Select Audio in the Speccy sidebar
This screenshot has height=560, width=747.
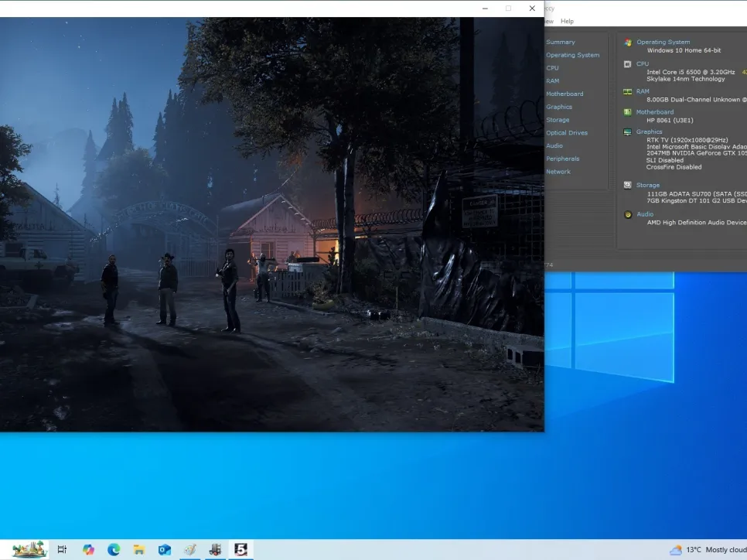554,145
